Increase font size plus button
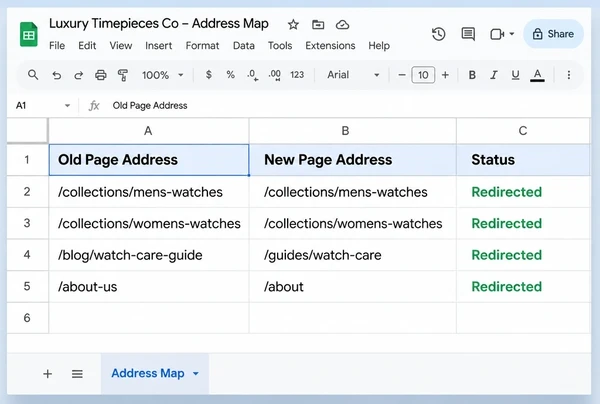Screen dimensions: 600x404 click(445, 75)
